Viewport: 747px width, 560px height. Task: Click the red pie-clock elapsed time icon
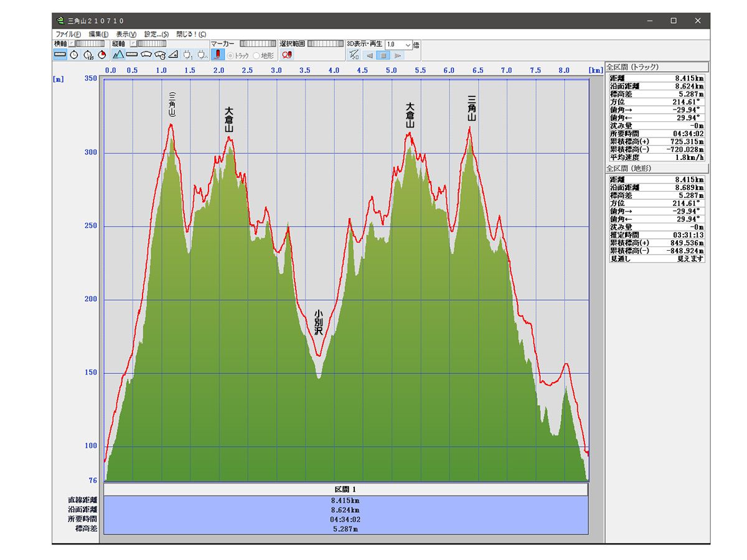pos(101,55)
